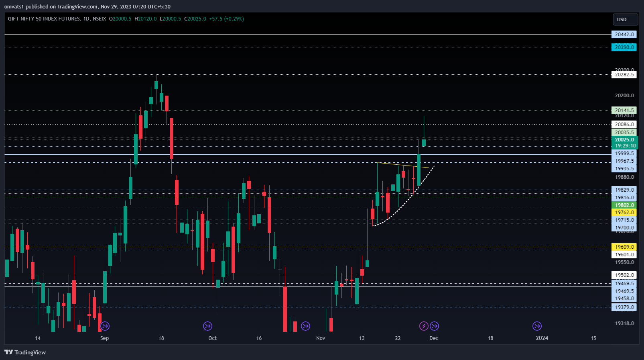Select the 19816.0 price label
This screenshot has width=644, height=360.
point(624,198)
